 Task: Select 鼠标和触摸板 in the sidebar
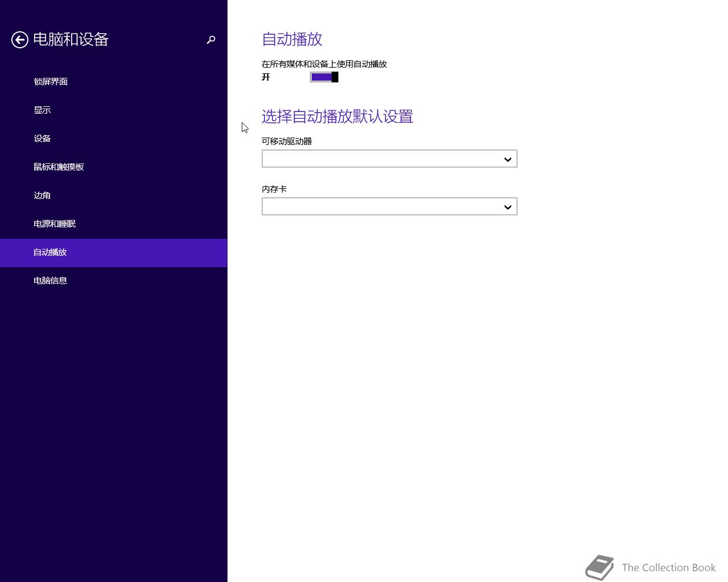(114, 167)
